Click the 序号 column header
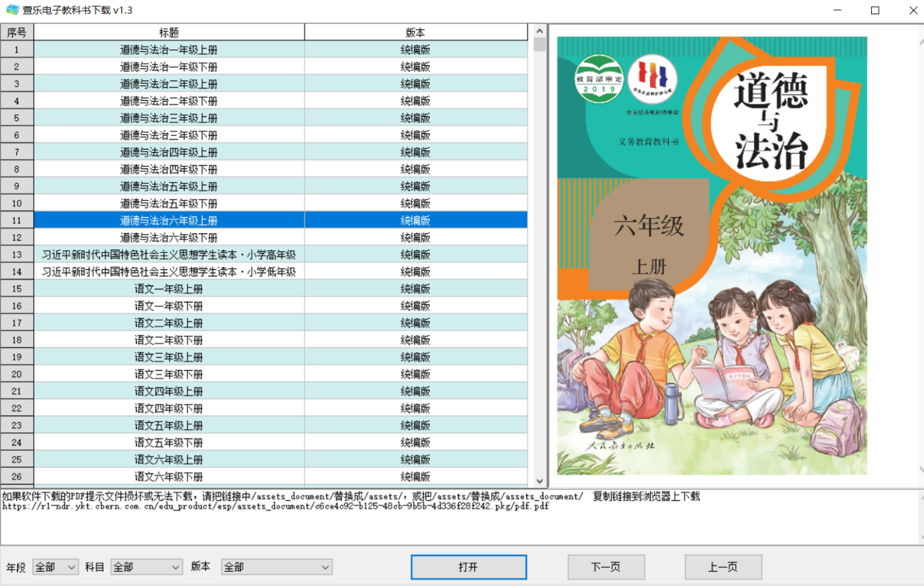The image size is (924, 586). [17, 32]
